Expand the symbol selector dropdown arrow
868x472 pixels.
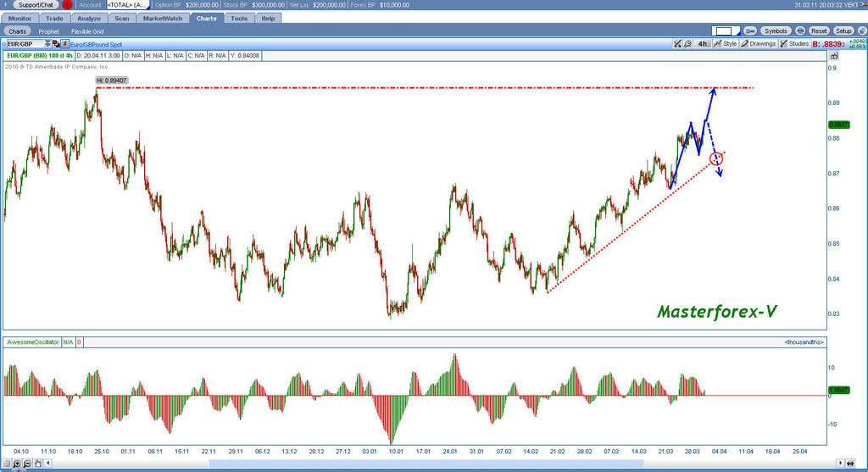pyautogui.click(x=47, y=44)
